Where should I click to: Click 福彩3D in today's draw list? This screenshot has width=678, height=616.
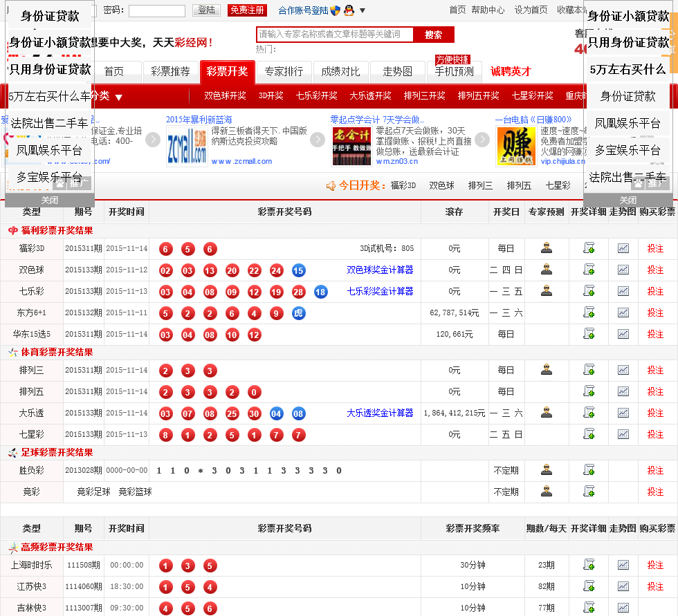[403, 186]
